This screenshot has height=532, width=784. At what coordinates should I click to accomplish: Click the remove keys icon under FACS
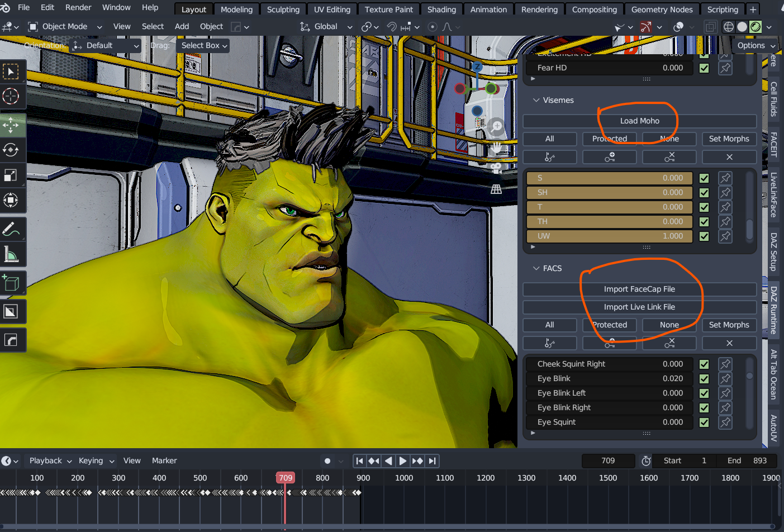tap(669, 343)
